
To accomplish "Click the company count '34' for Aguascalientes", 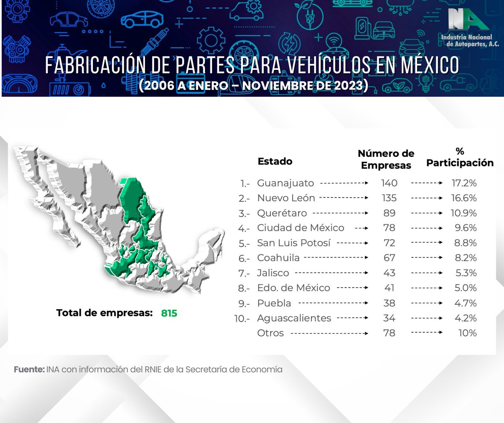I will tap(389, 318).
